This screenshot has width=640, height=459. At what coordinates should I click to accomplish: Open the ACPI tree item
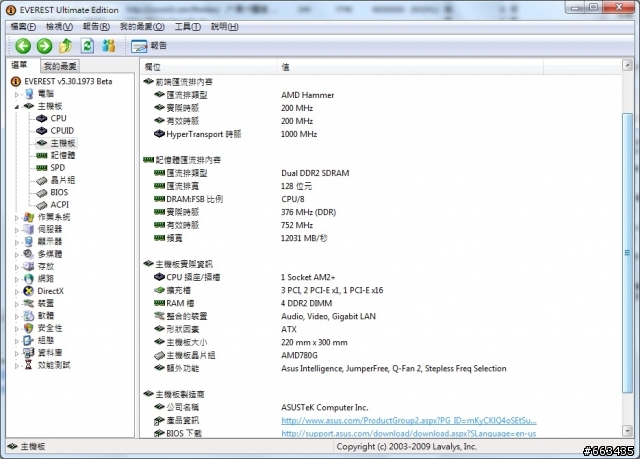[x=60, y=204]
